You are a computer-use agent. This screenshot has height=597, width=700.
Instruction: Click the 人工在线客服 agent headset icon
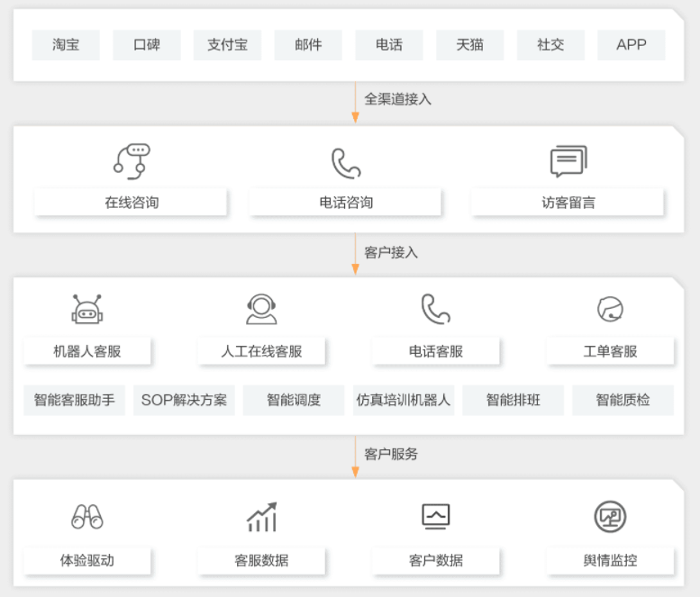pos(261,309)
